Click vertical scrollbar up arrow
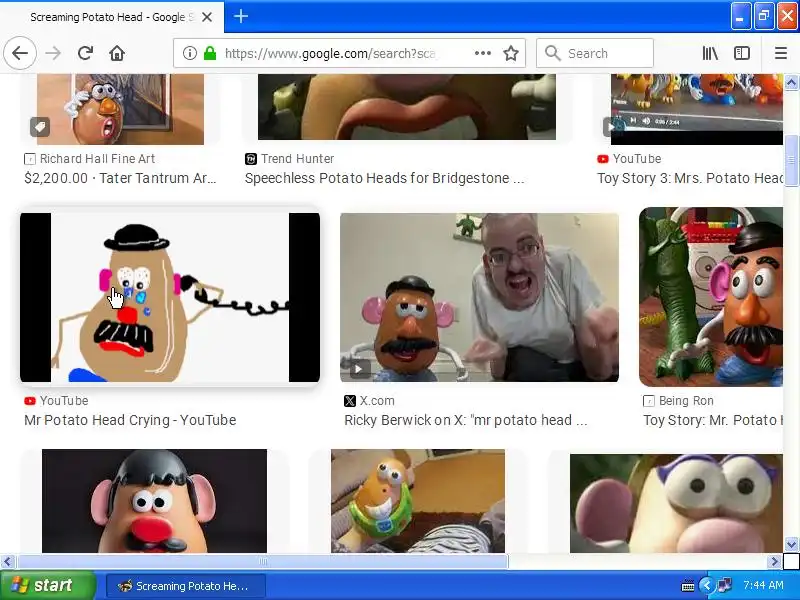The height and width of the screenshot is (600, 800). tap(791, 82)
